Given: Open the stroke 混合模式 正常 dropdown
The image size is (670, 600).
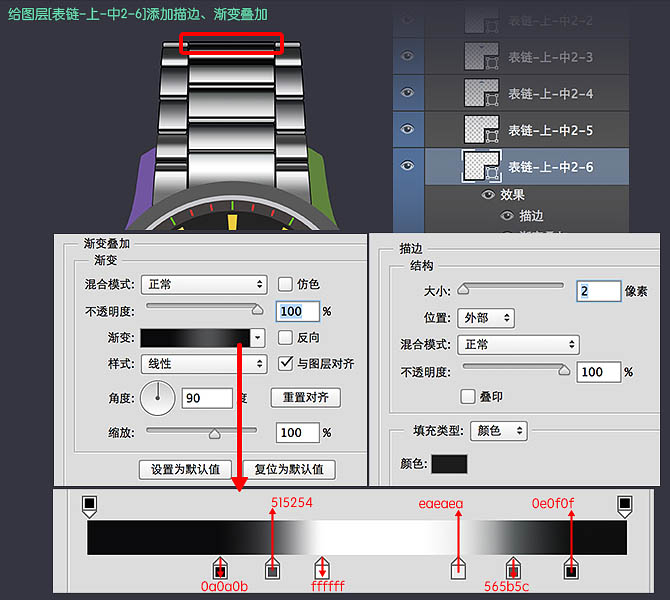Looking at the screenshot, I should (x=518, y=344).
